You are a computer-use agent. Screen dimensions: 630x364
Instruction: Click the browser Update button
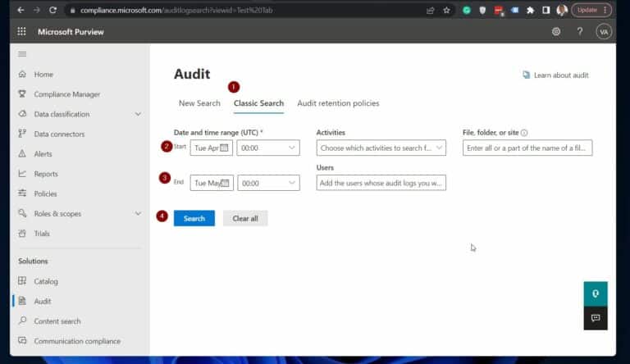pyautogui.click(x=591, y=10)
